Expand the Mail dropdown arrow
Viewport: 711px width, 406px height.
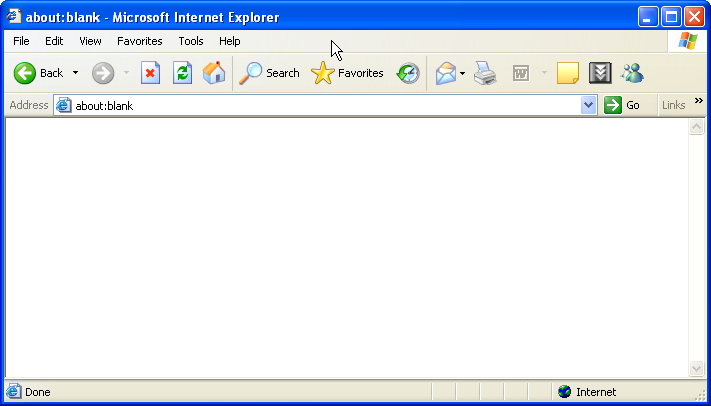(x=463, y=73)
